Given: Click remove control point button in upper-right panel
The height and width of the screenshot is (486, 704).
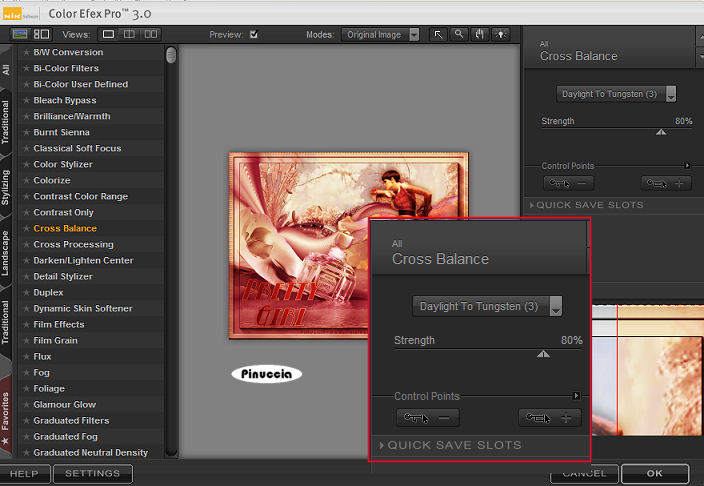Looking at the screenshot, I should point(568,183).
